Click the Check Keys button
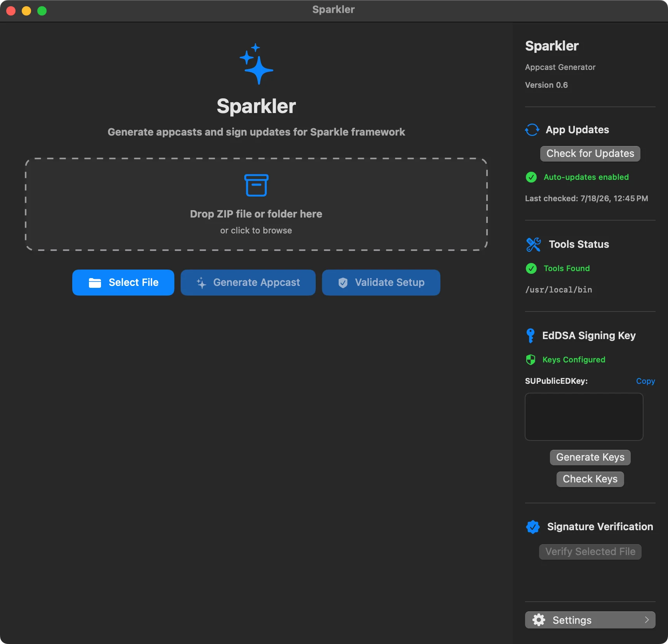The width and height of the screenshot is (668, 644). pos(590,479)
